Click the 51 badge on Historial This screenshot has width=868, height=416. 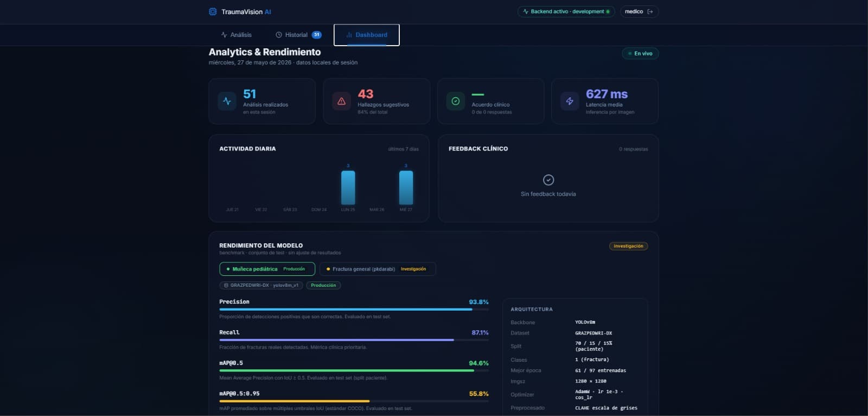pyautogui.click(x=317, y=35)
